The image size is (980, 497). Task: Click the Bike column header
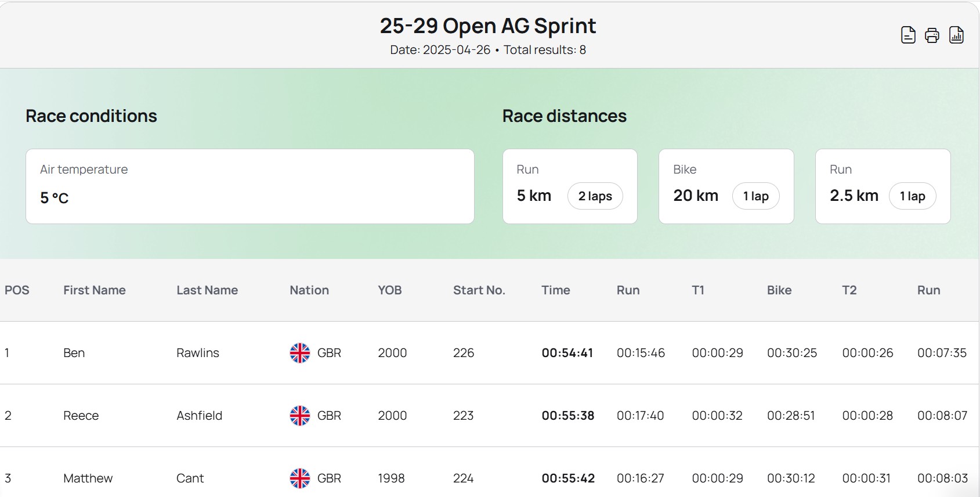(x=779, y=290)
